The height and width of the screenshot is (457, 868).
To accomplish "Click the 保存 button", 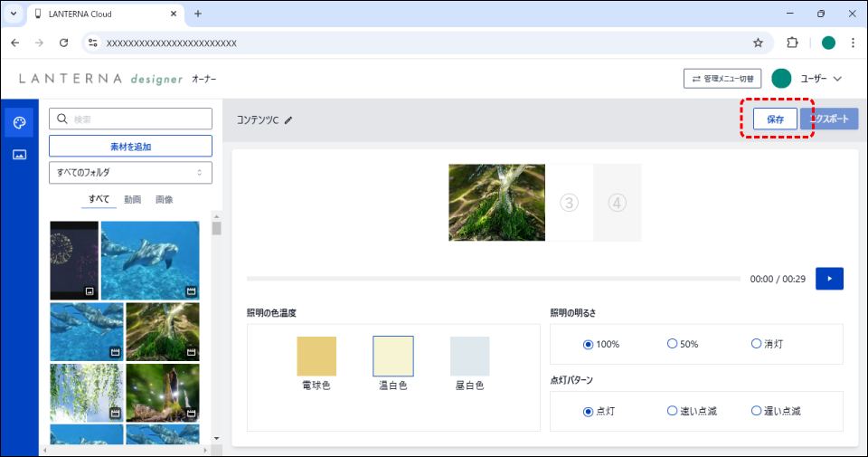I will coord(775,119).
